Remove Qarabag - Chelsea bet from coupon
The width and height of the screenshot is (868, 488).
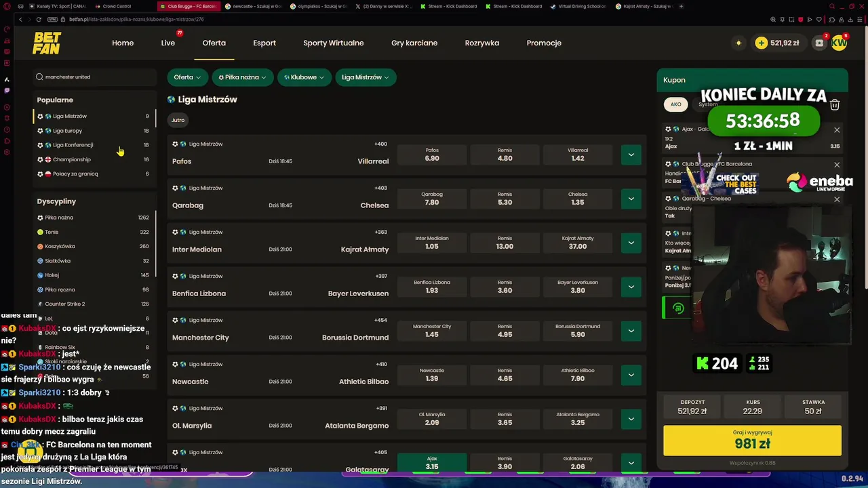(x=837, y=199)
